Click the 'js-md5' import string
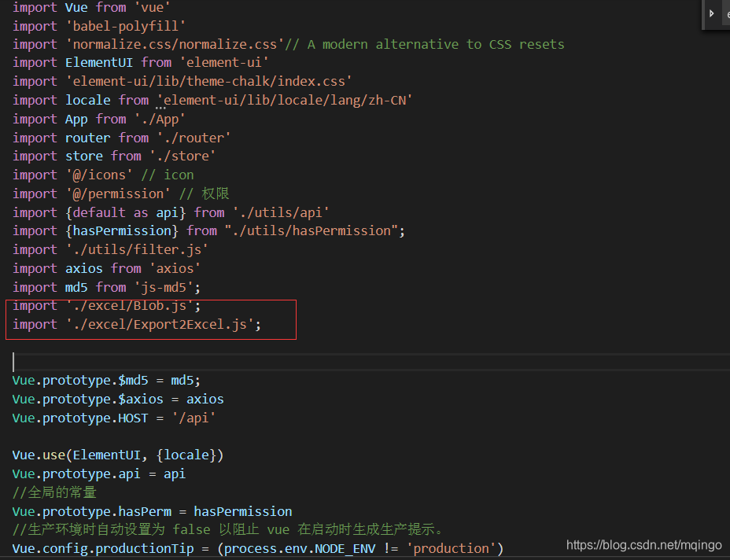 point(164,287)
